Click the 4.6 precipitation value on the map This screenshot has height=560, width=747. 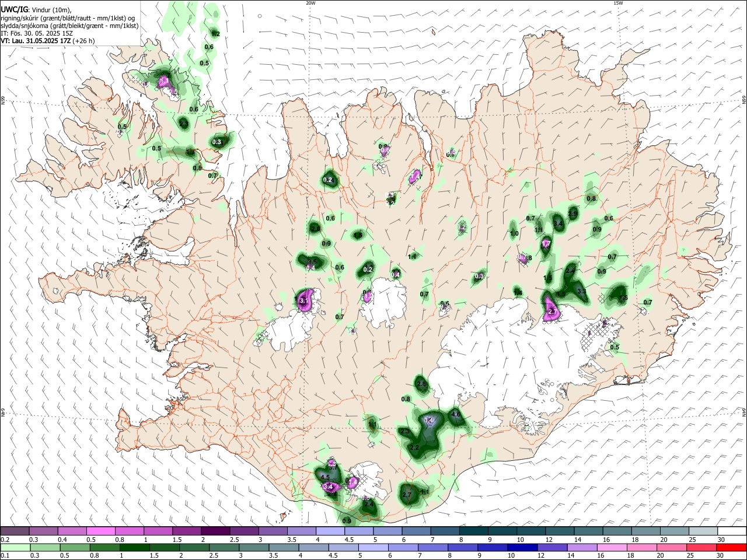456,415
